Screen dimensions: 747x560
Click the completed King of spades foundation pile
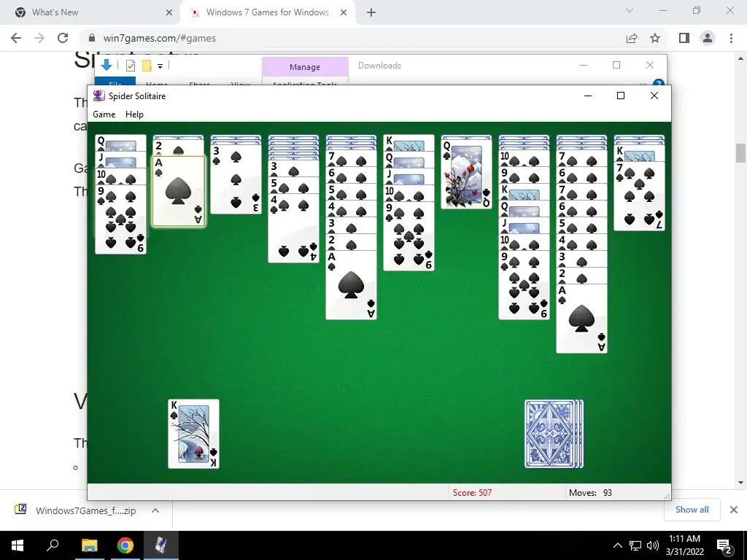[193, 434]
